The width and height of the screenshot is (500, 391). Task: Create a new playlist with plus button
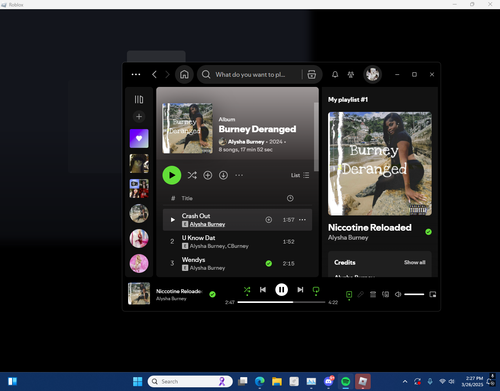pyautogui.click(x=139, y=117)
